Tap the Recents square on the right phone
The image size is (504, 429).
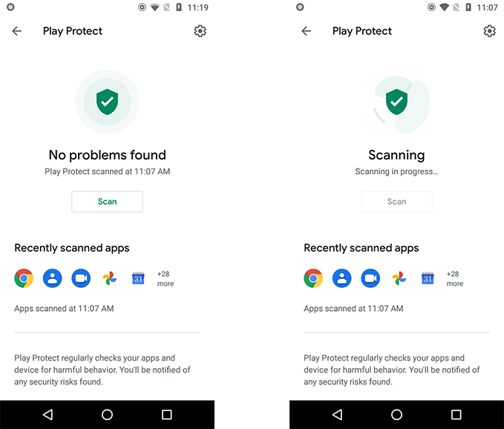456,415
